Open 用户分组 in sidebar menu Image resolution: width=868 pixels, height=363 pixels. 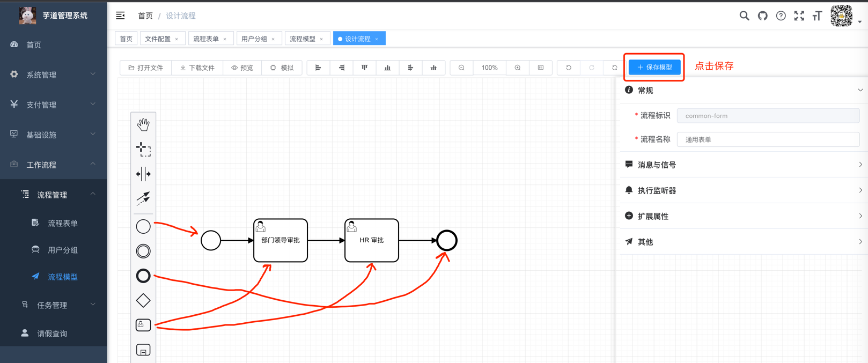tap(63, 250)
